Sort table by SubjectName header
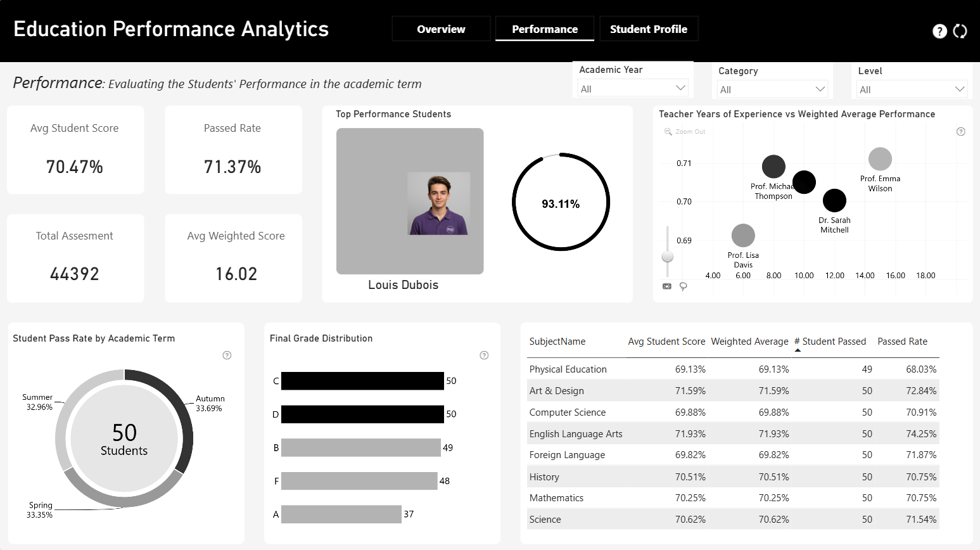 557,342
